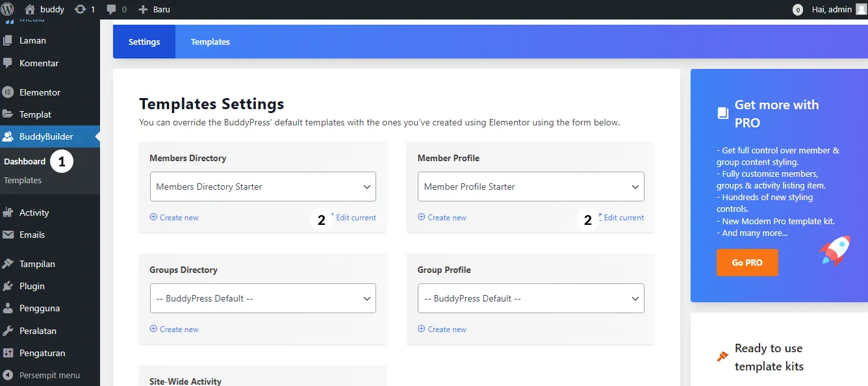Click plus icon of Groups Directory Create new
Image resolution: width=868 pixels, height=386 pixels.
(x=153, y=329)
